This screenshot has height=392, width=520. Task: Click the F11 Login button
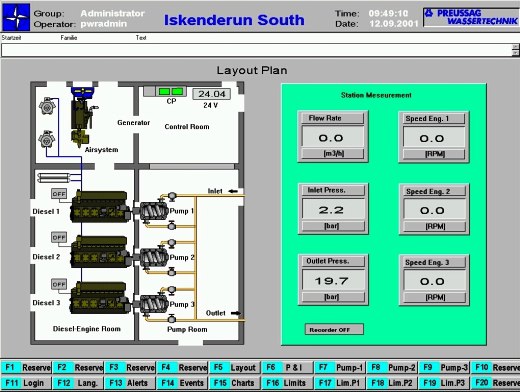[26, 383]
